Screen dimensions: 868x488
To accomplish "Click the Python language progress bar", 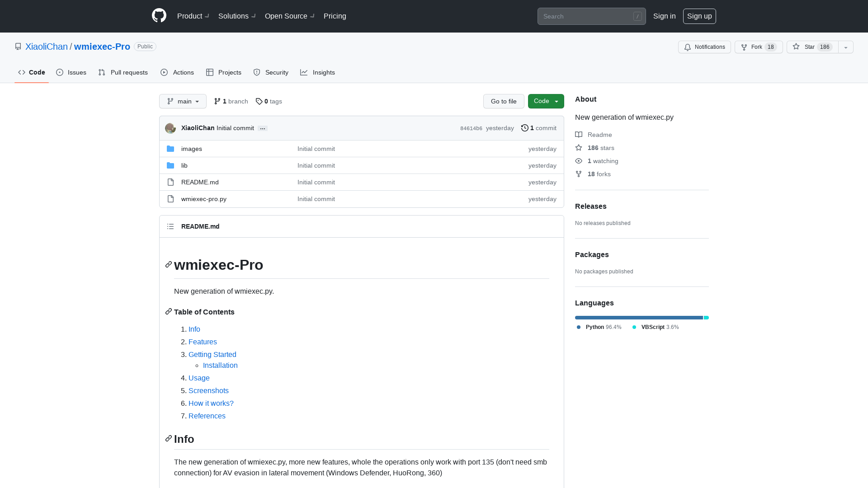I will [x=638, y=318].
